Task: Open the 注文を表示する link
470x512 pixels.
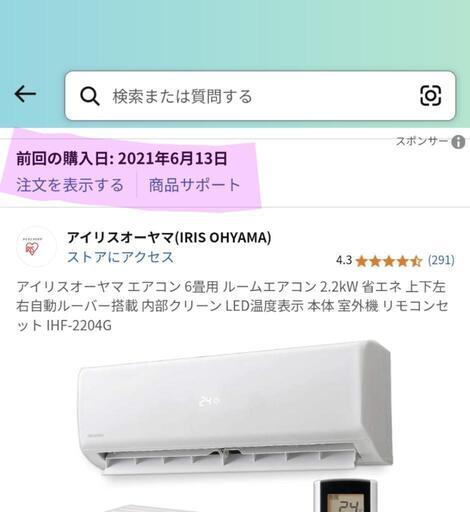Action: click(70, 185)
